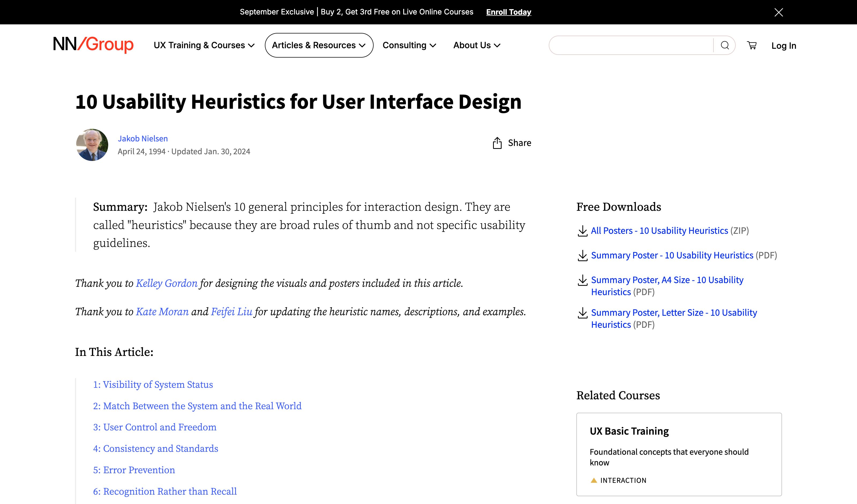Open the Jakob Nielsen author link
The width and height of the screenshot is (857, 504).
tap(143, 139)
